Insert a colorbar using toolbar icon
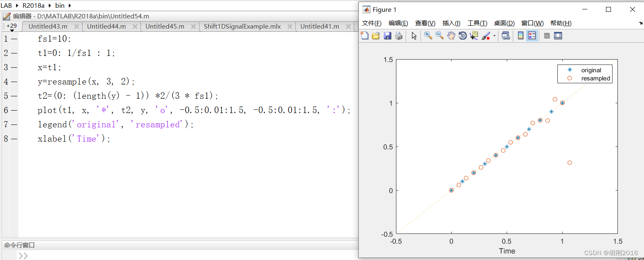Screen dimensions: 644x260 tap(521, 36)
